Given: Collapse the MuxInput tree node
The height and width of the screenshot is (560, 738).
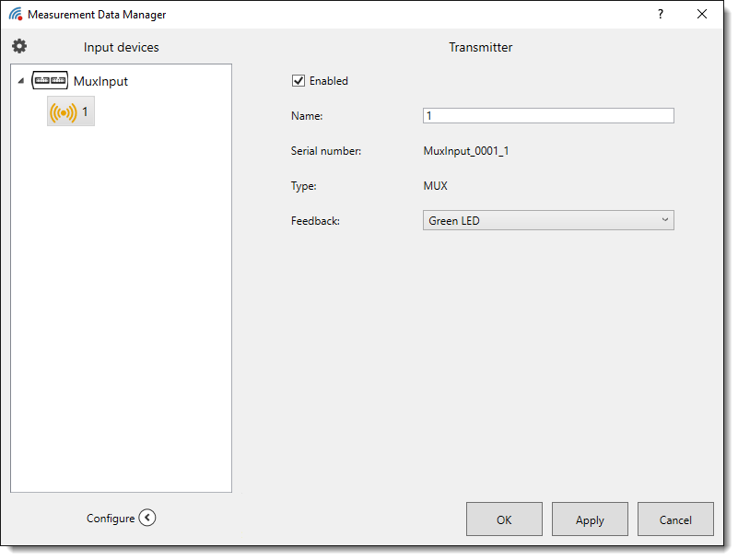Looking at the screenshot, I should pos(21,81).
